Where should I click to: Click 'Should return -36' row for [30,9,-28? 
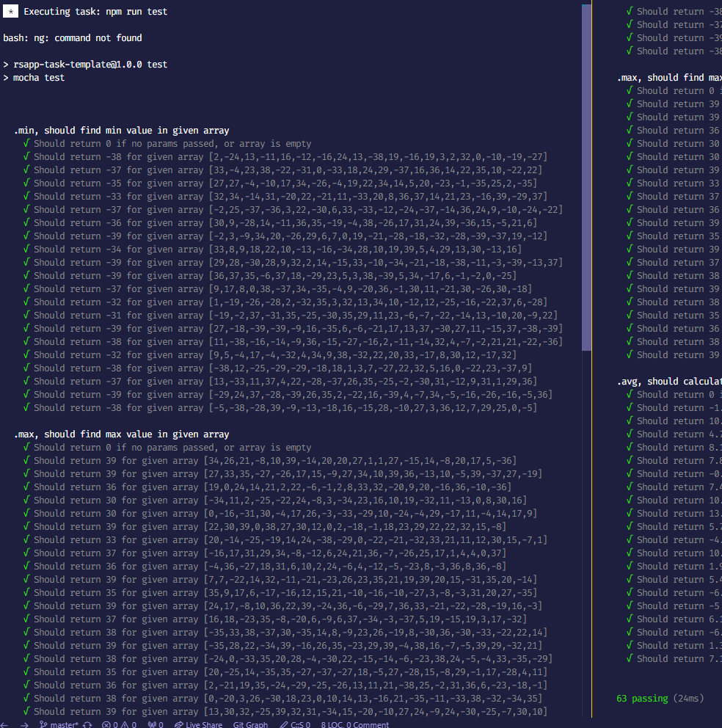280,223
